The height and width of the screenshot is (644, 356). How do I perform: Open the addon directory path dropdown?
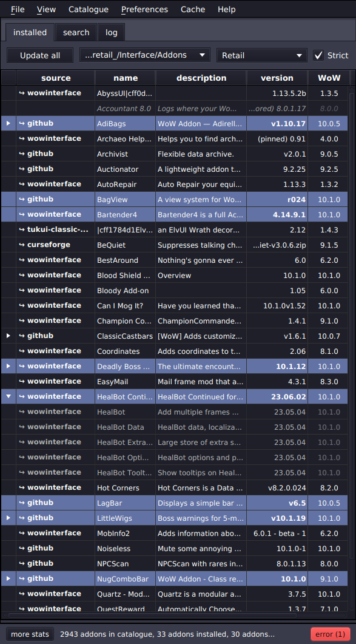[144, 55]
